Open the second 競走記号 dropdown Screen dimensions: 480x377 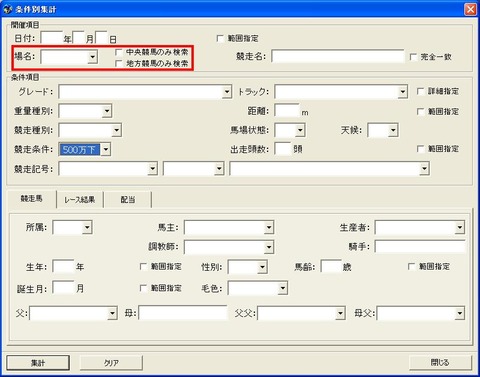click(219, 169)
